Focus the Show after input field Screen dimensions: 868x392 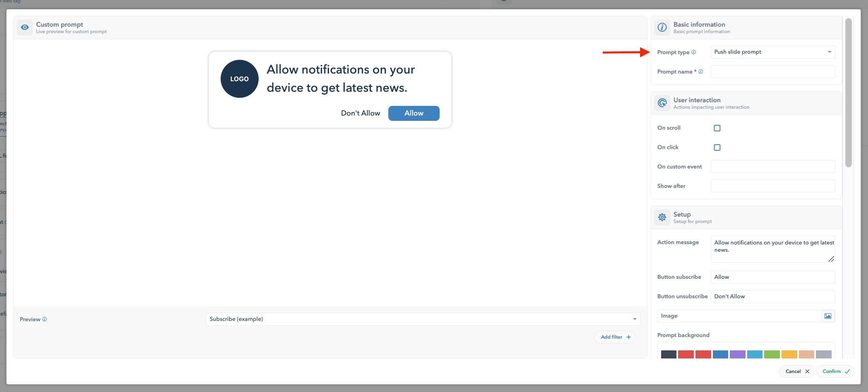(x=773, y=186)
